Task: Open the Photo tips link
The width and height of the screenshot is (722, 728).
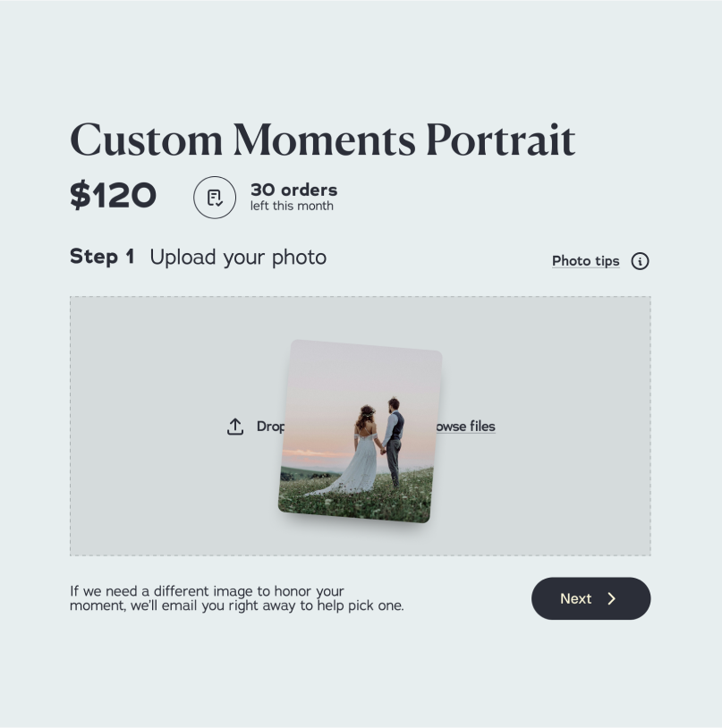Action: [x=585, y=261]
